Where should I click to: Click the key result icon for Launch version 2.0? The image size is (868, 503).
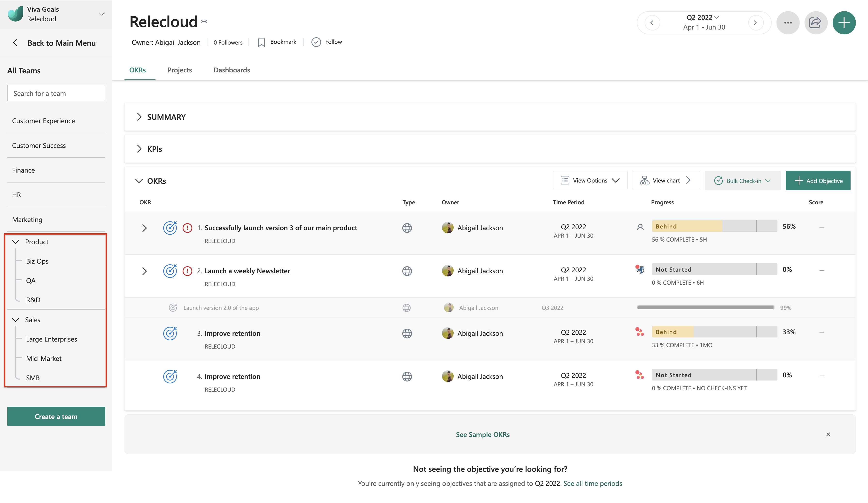(173, 307)
